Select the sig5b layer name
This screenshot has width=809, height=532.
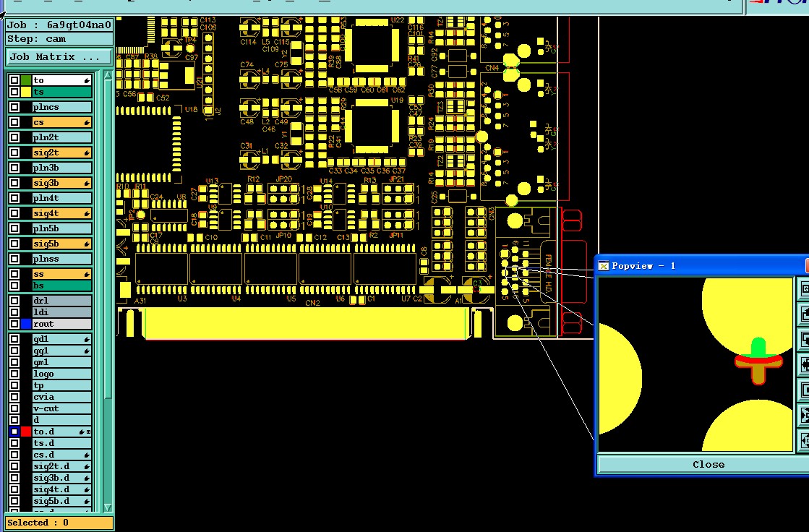(62, 244)
